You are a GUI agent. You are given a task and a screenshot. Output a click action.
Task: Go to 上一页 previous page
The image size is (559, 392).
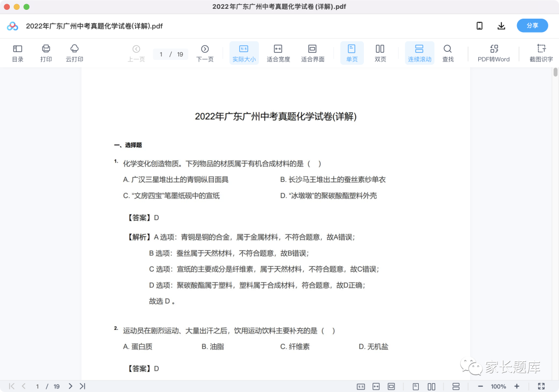[x=136, y=53]
